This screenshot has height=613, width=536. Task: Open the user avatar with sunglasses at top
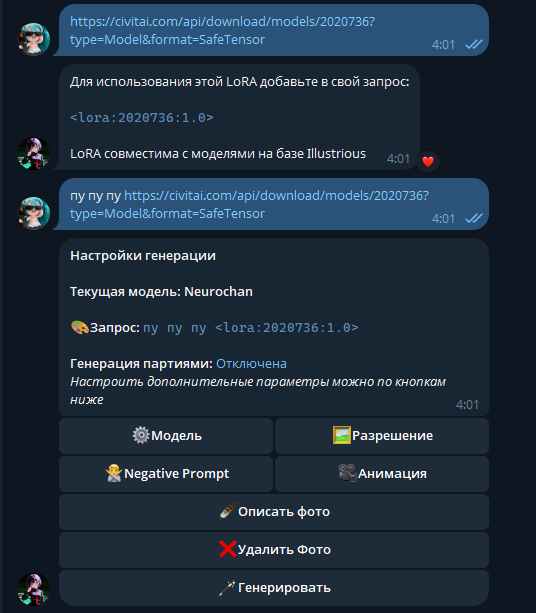(x=34, y=39)
